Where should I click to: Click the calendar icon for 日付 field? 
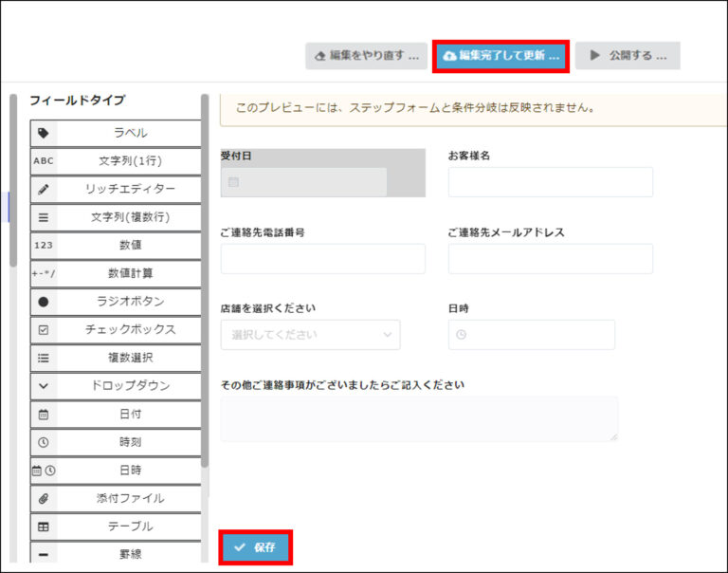click(43, 415)
